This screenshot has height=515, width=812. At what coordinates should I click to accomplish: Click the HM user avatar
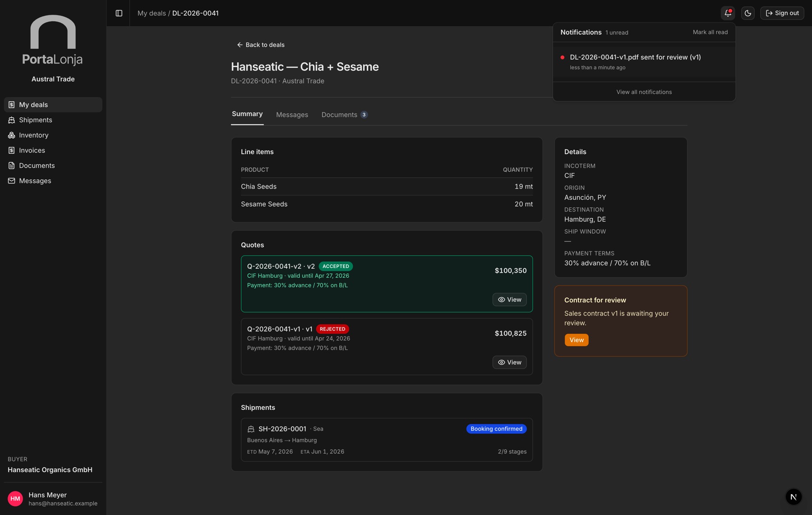coord(15,499)
